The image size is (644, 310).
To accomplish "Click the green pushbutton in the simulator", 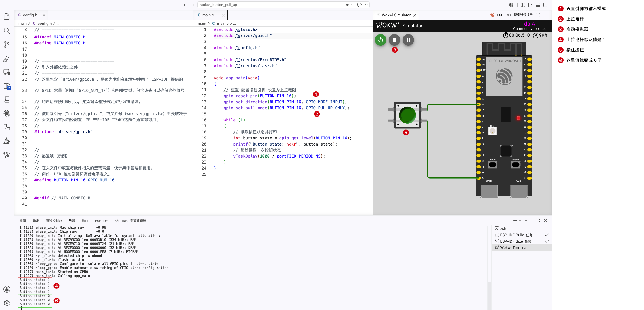I will pyautogui.click(x=407, y=115).
